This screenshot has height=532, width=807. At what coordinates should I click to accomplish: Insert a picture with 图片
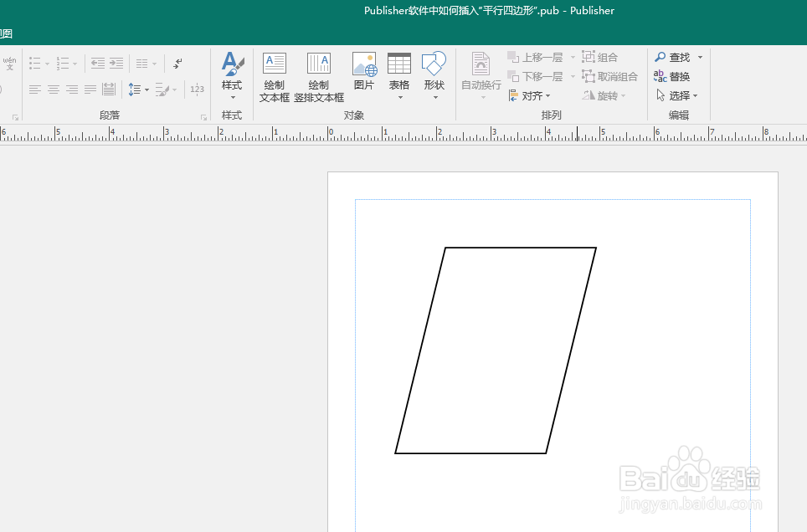[364, 71]
